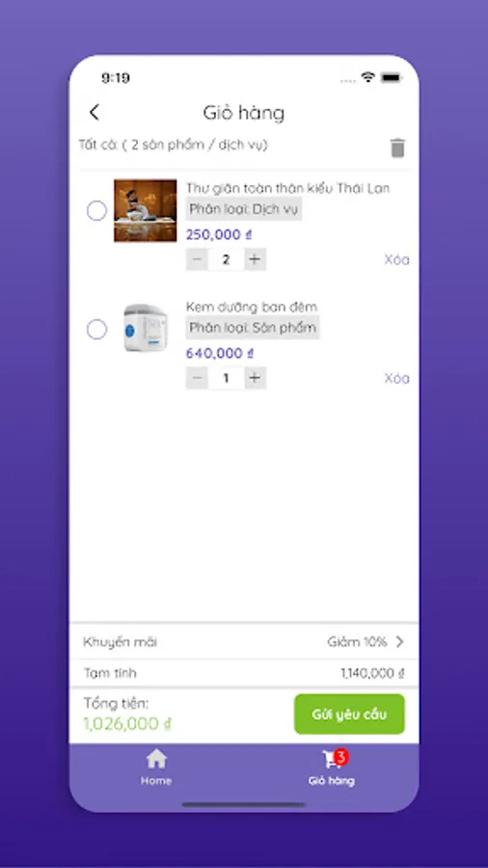The height and width of the screenshot is (868, 488).
Task: Open Home via house icon
Action: point(156,759)
